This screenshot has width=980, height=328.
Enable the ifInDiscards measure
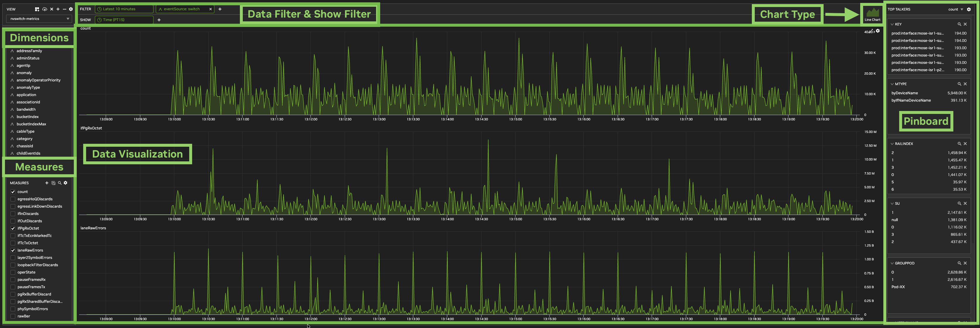13,214
